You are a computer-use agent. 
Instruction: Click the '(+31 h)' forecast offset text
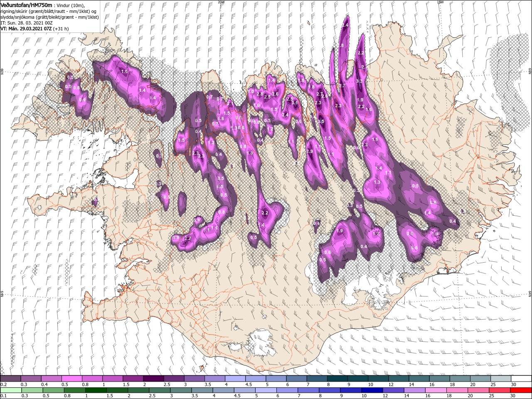pos(61,29)
